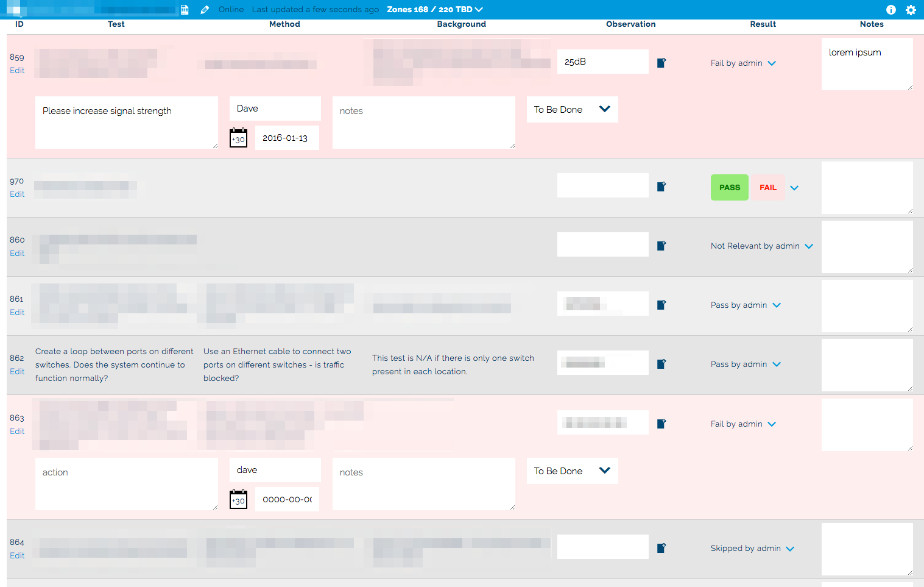Click Edit link for test 862
Viewport: 924px width, 587px height.
pyautogui.click(x=17, y=371)
